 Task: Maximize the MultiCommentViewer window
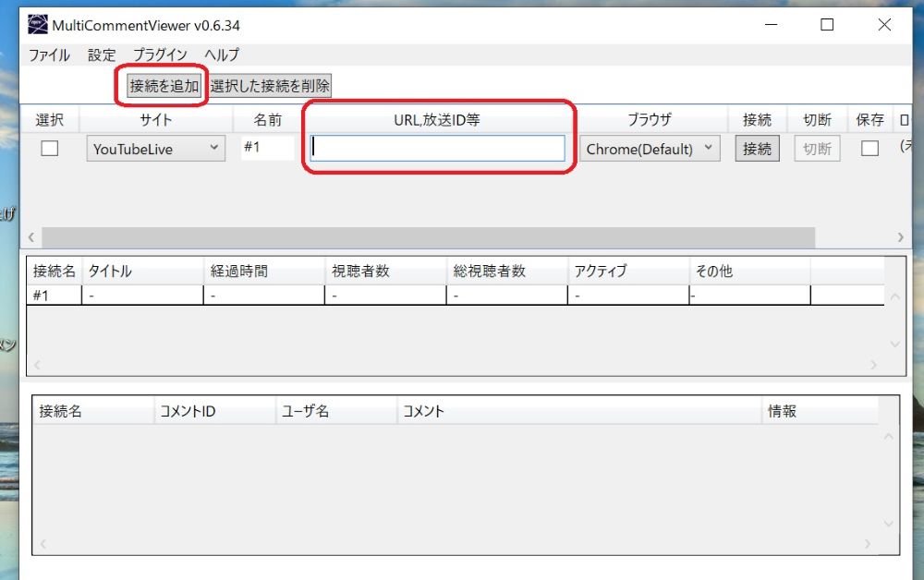click(x=827, y=25)
